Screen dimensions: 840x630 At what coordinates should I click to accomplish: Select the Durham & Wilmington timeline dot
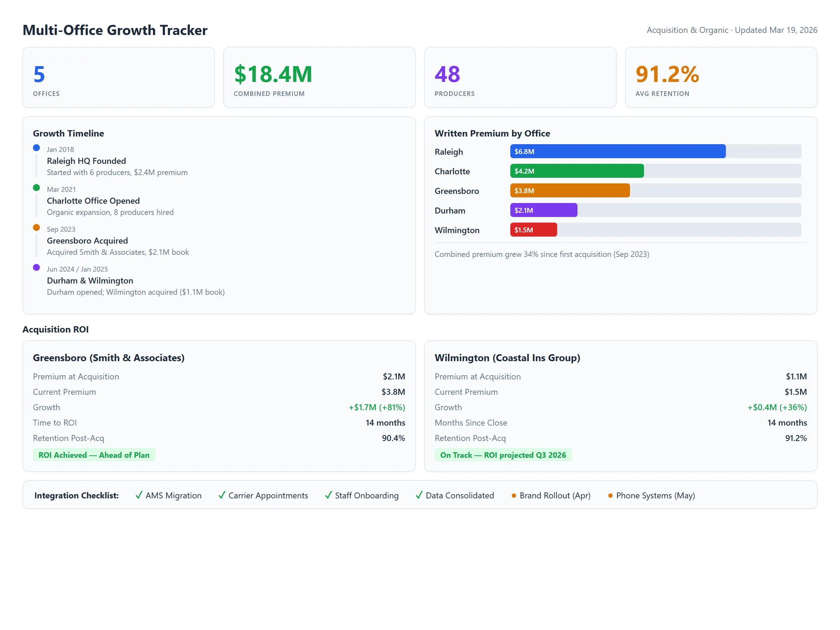(x=36, y=267)
